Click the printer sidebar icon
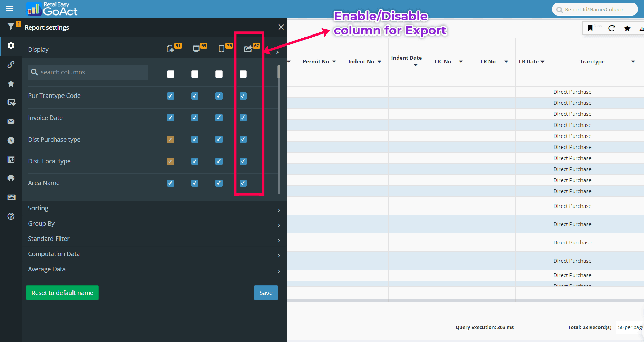Viewport: 644px width, 344px height. pyautogui.click(x=11, y=178)
